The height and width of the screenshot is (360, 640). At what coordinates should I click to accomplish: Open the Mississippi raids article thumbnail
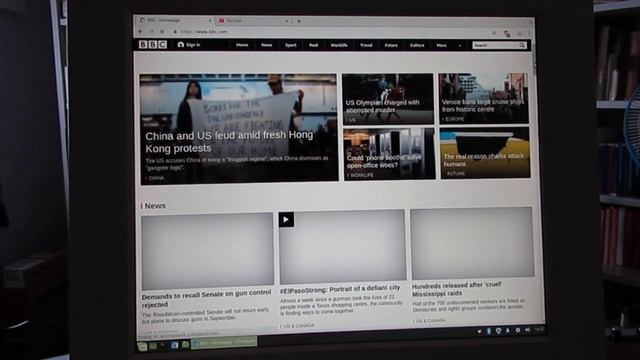[x=472, y=244]
